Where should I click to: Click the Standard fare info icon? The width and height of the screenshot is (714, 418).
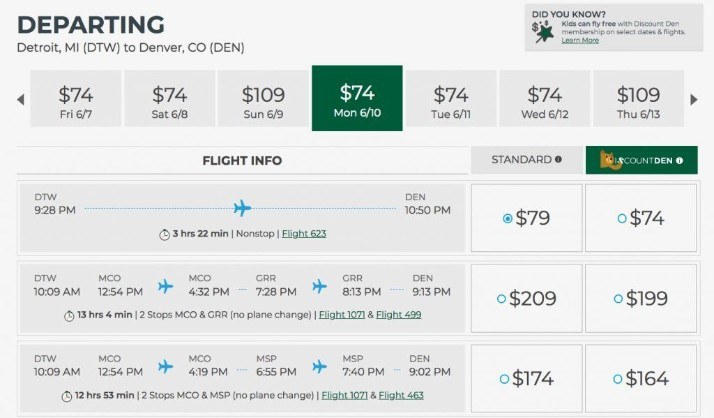pos(558,159)
